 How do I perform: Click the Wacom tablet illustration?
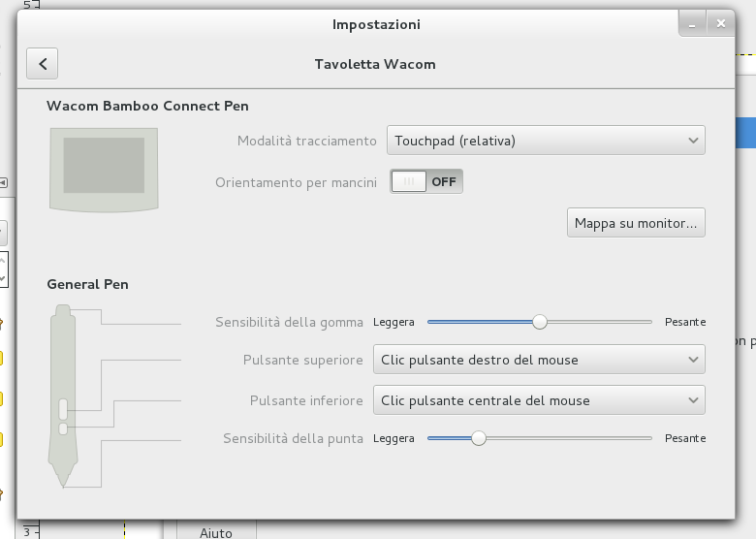(104, 170)
